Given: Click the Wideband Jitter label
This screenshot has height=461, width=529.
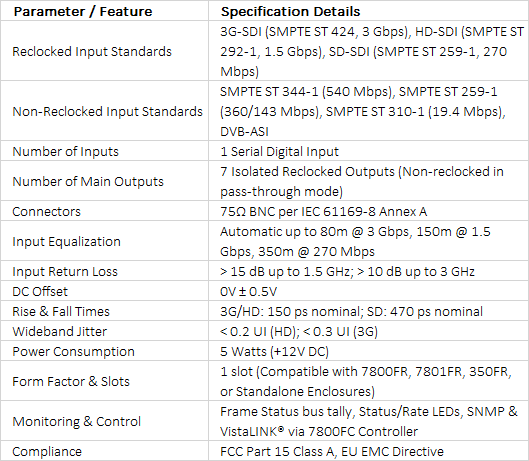Looking at the screenshot, I should [59, 331].
